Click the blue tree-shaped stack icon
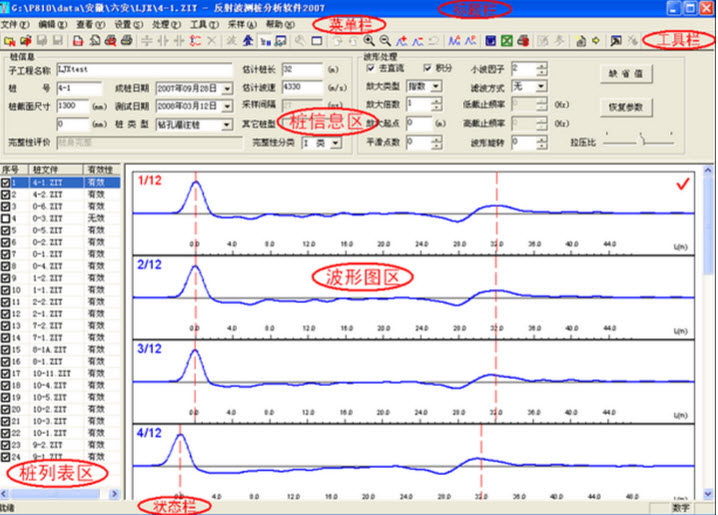The height and width of the screenshot is (515, 718). click(248, 41)
